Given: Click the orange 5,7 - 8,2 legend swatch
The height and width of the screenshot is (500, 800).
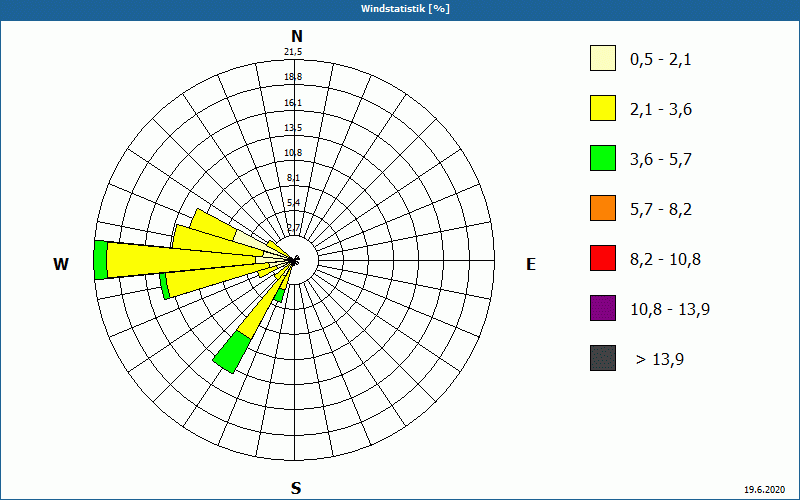Looking at the screenshot, I should 603,208.
